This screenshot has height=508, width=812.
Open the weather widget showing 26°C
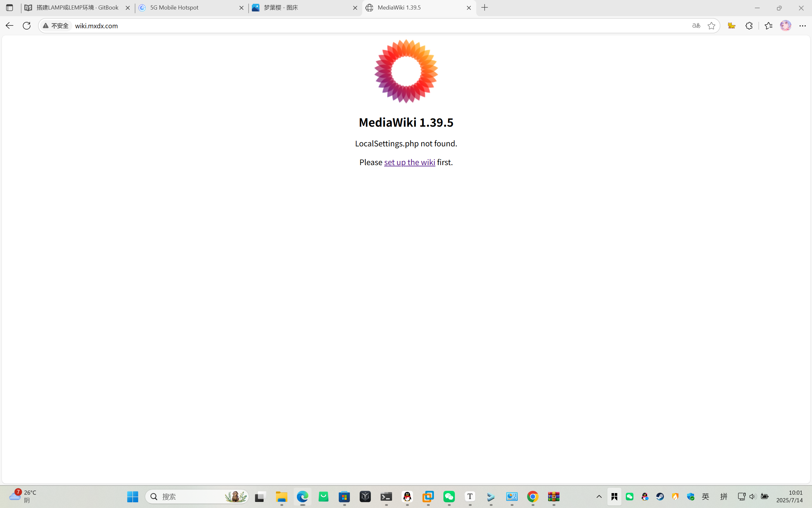[x=23, y=496]
